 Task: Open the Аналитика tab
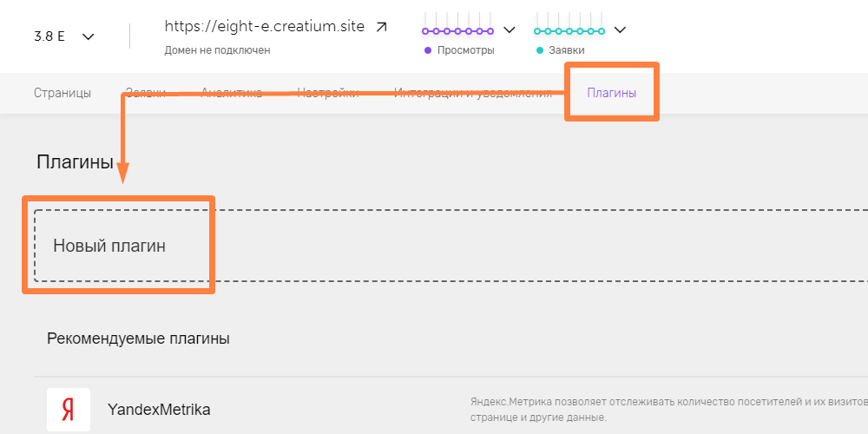[x=232, y=93]
